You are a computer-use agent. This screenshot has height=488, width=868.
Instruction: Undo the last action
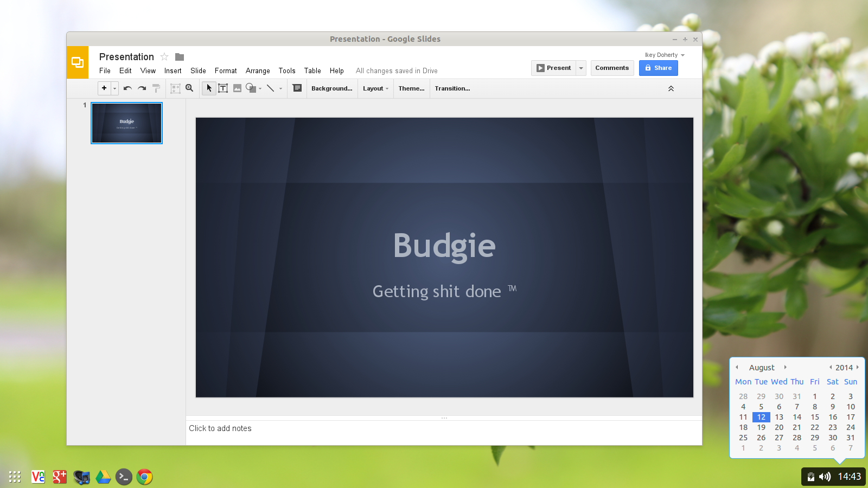coord(127,88)
